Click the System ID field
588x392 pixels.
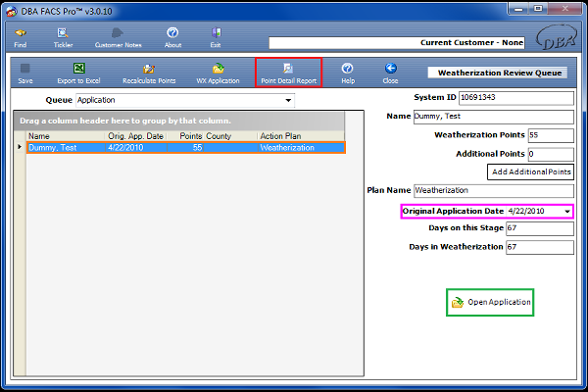(516, 98)
